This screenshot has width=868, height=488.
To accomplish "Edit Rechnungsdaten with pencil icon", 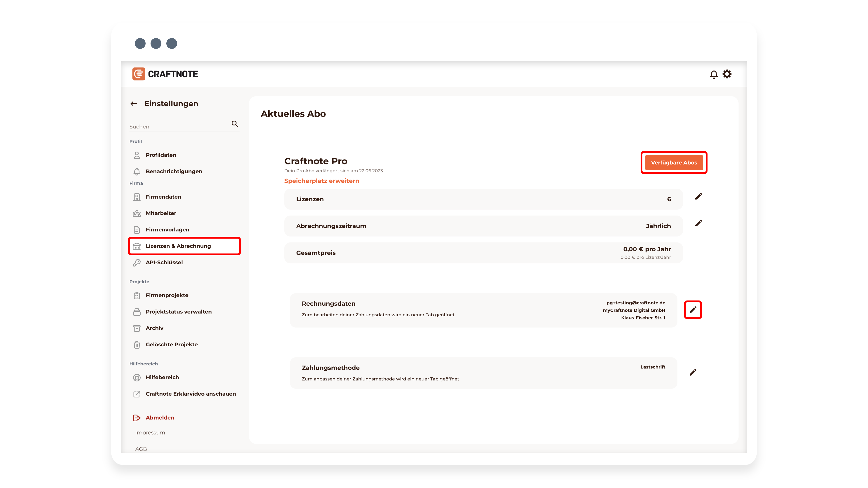I will (693, 310).
